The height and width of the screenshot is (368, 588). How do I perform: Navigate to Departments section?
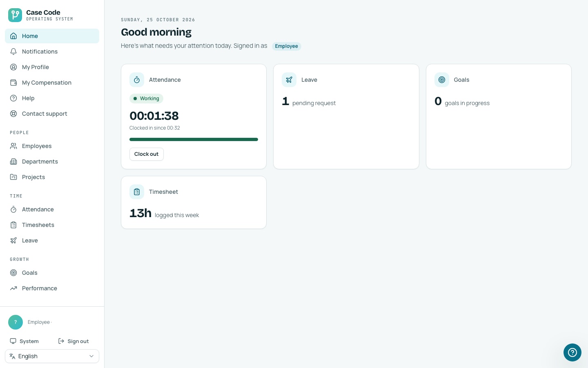tap(52, 162)
